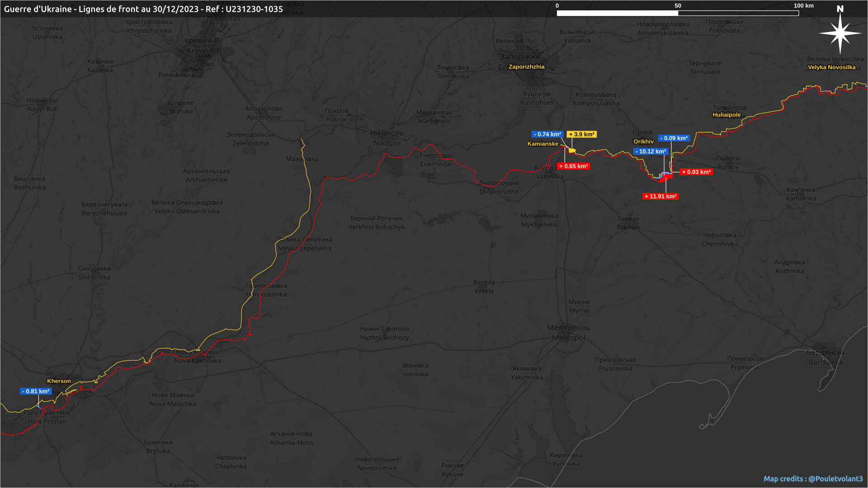Image resolution: width=868 pixels, height=488 pixels.
Task: Click the Map credits @Pouletvolant3 text
Action: [813, 479]
